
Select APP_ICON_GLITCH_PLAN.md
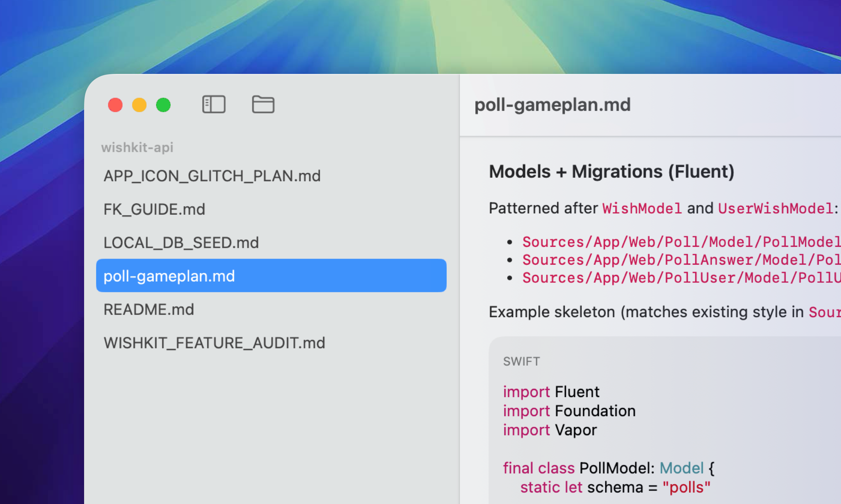(x=212, y=176)
